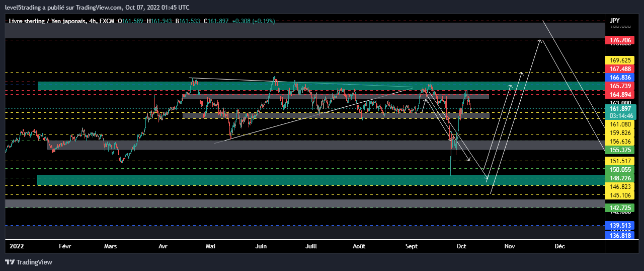Viewport: 644px width, 271px height.
Task: Click the Févr month label
Action: click(x=65, y=246)
